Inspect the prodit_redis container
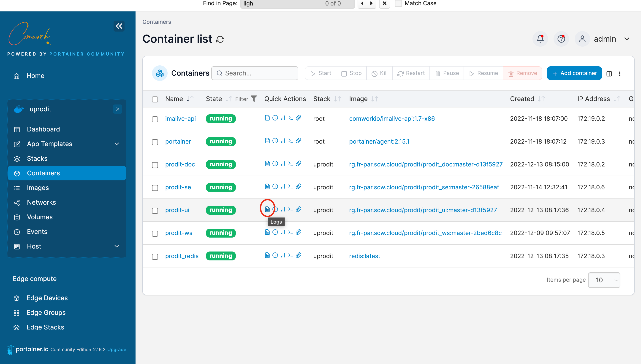The height and width of the screenshot is (364, 641). coord(275,255)
